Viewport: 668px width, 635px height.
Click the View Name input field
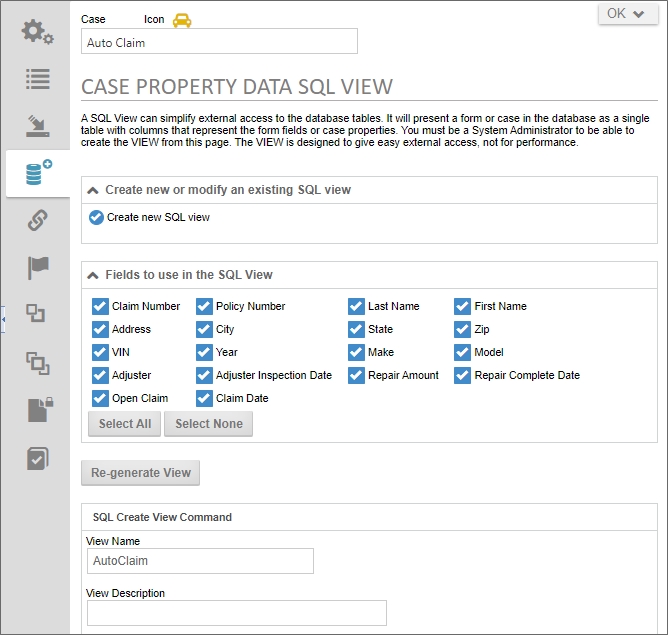(200, 561)
